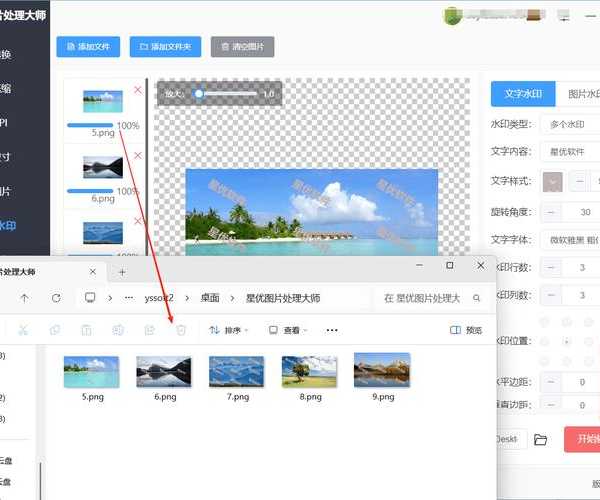Click the refresh icon in Explorer navigation bar

56,298
